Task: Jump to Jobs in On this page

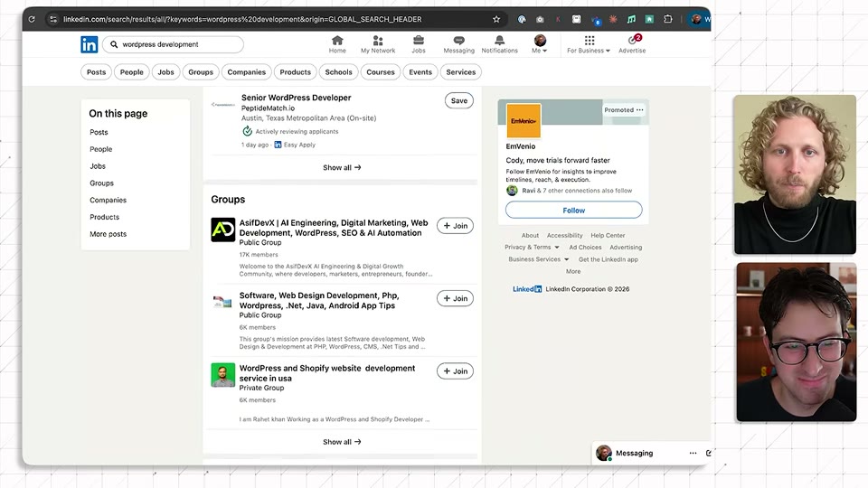Action: (98, 166)
